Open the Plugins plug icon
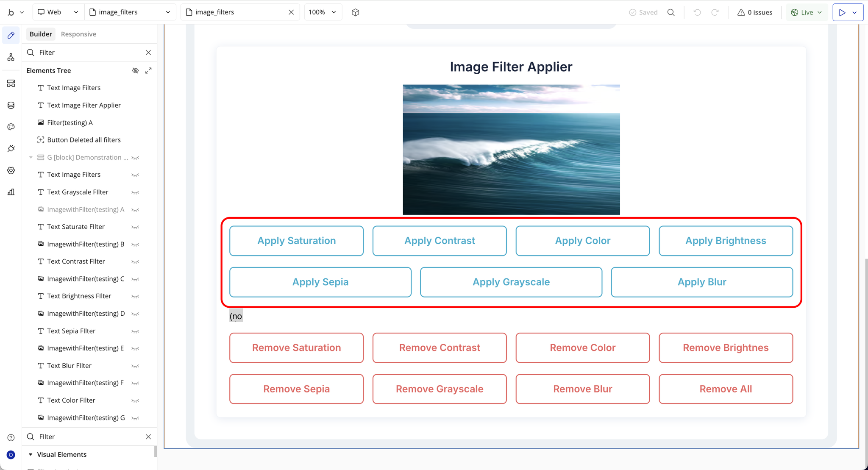868x470 pixels. pyautogui.click(x=11, y=148)
